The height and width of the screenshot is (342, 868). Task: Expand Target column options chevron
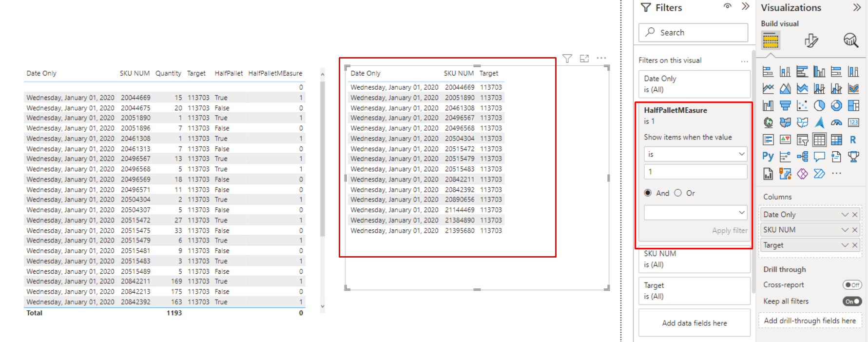tap(845, 245)
